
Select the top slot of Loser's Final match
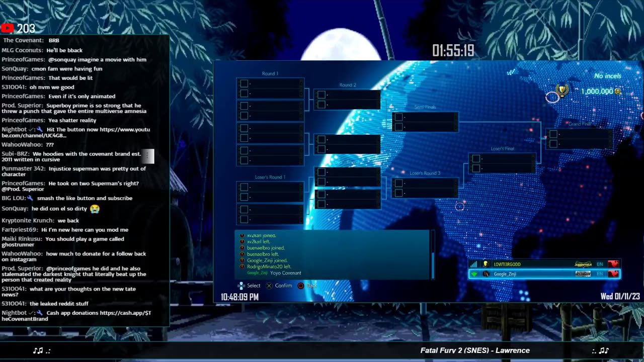[x=502, y=159]
